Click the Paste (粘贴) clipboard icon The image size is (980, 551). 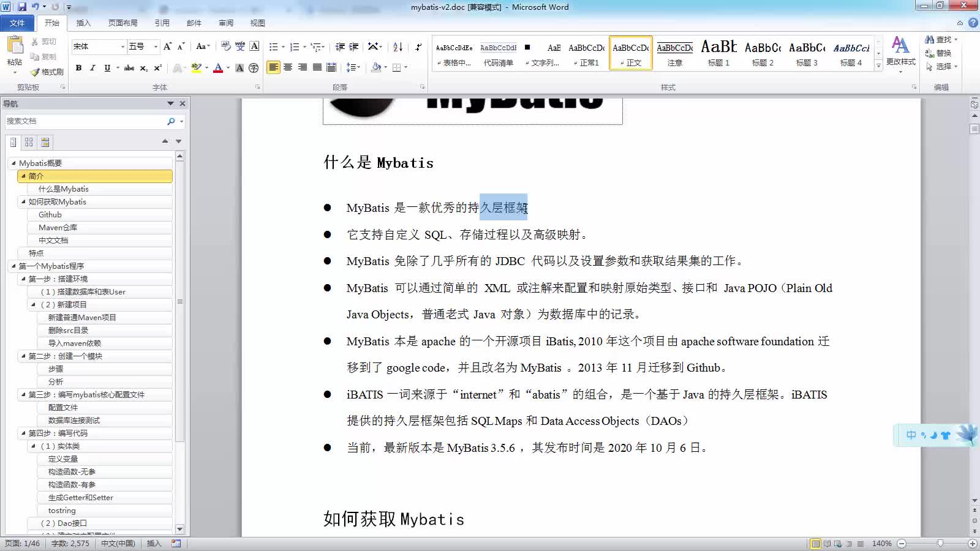coord(14,47)
